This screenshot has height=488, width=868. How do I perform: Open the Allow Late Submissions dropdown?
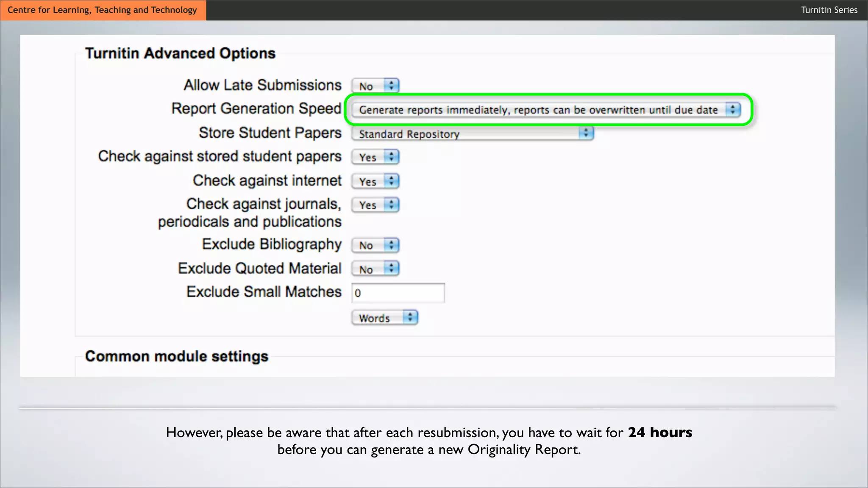[376, 86]
